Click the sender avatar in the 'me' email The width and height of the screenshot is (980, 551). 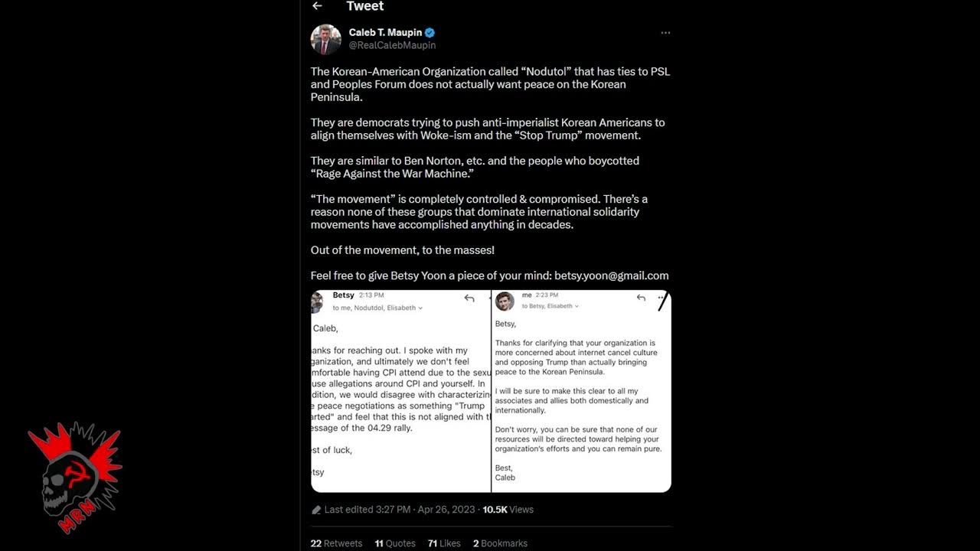[x=505, y=301]
